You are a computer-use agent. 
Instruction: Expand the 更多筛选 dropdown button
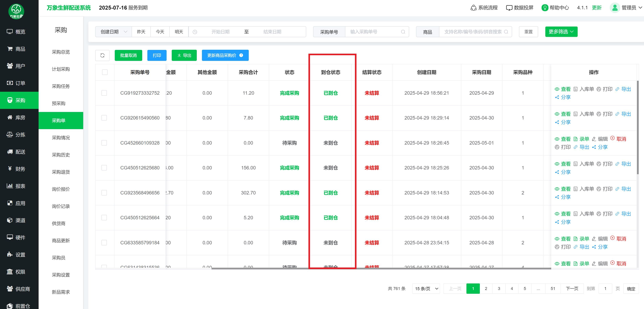[561, 32]
